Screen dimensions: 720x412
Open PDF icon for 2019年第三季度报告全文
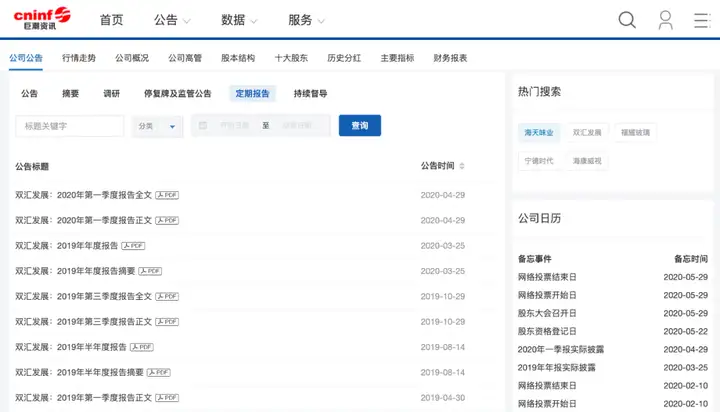click(167, 296)
